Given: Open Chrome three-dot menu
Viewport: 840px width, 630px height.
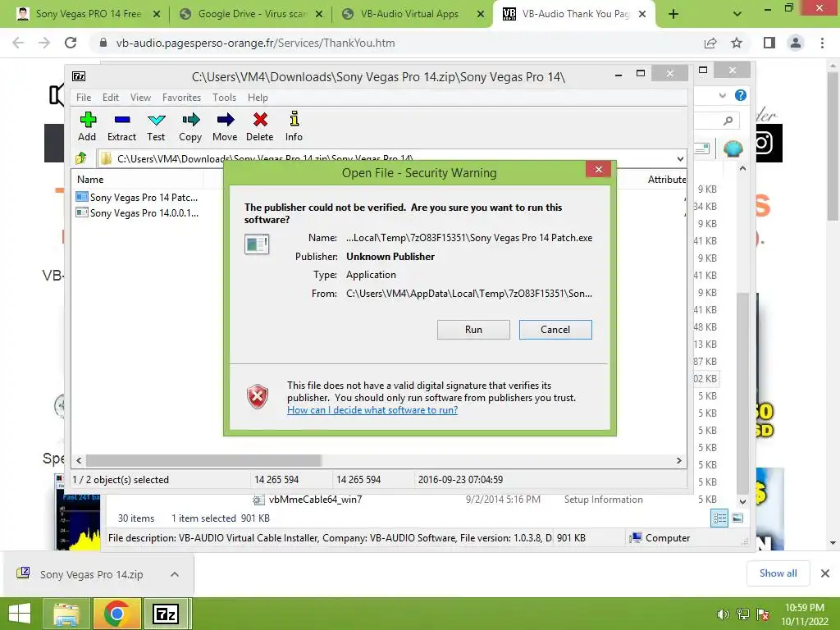Looking at the screenshot, I should (822, 43).
